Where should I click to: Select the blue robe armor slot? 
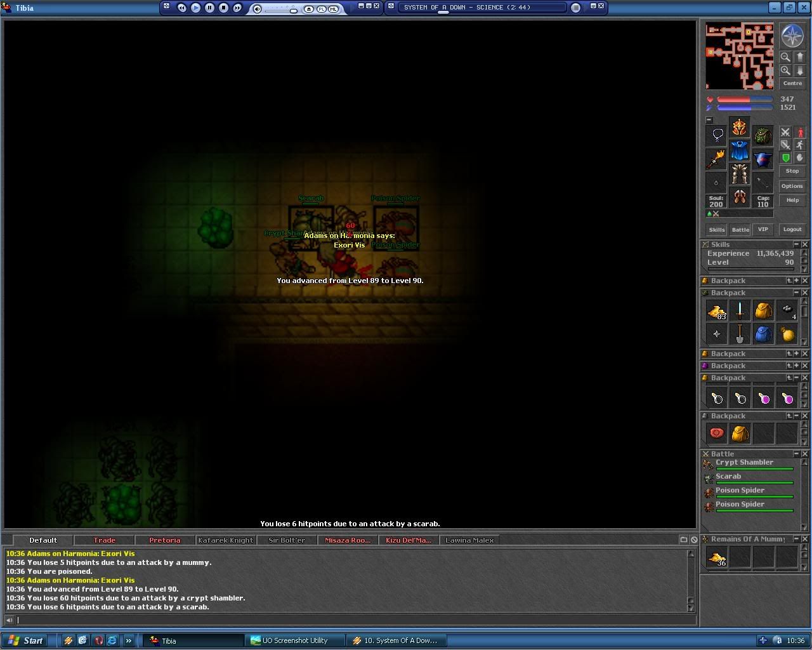(739, 150)
